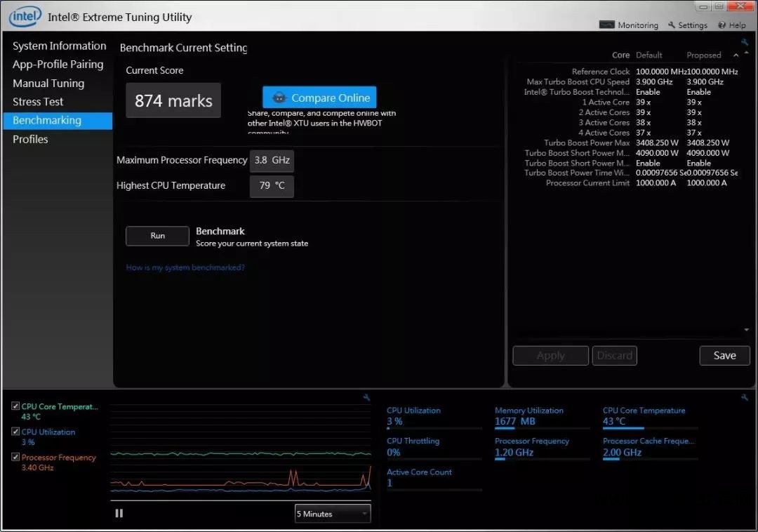
Task: Click wrench icon above Core settings panel
Action: click(745, 43)
